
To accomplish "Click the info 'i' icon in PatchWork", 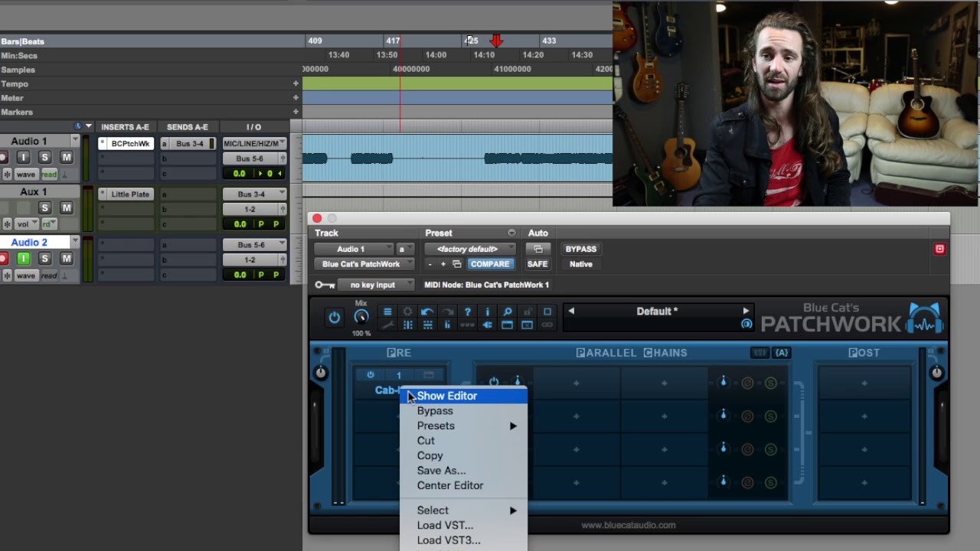I will click(487, 311).
